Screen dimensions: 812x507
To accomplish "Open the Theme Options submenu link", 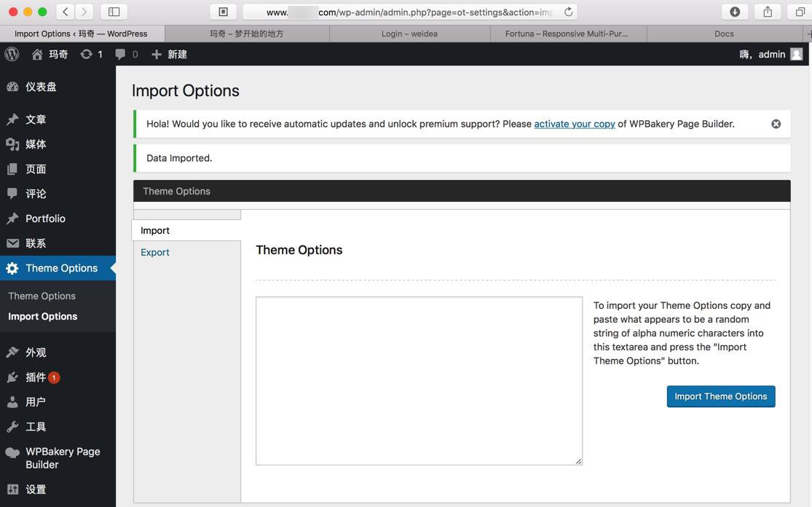I will pyautogui.click(x=42, y=296).
